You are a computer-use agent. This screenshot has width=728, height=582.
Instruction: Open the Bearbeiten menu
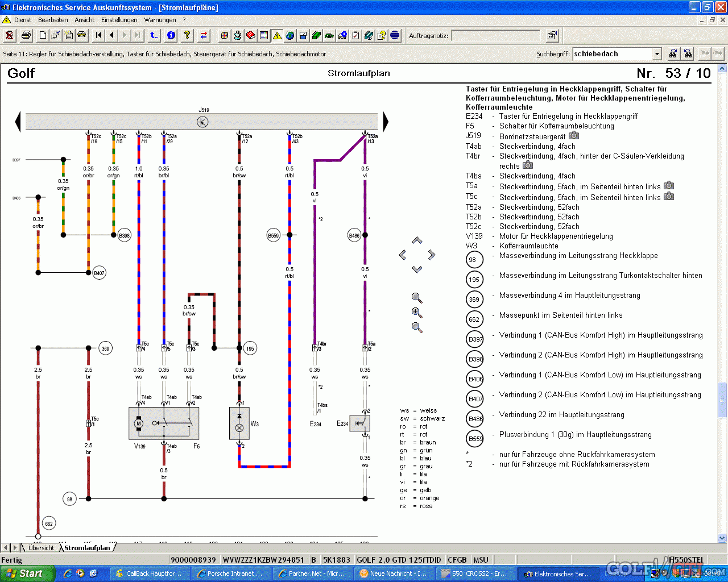coord(53,20)
